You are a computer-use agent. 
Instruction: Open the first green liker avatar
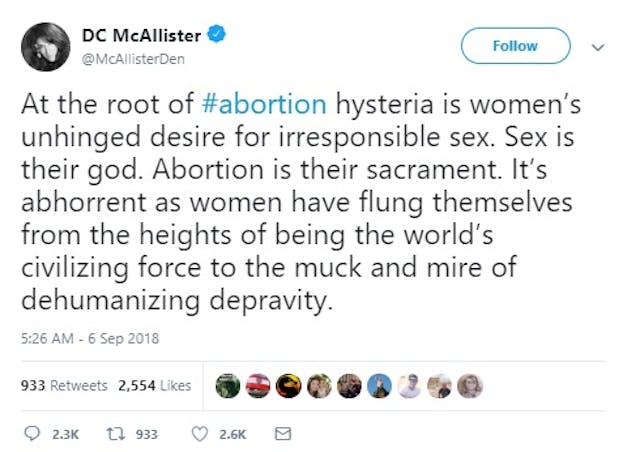pos(228,386)
